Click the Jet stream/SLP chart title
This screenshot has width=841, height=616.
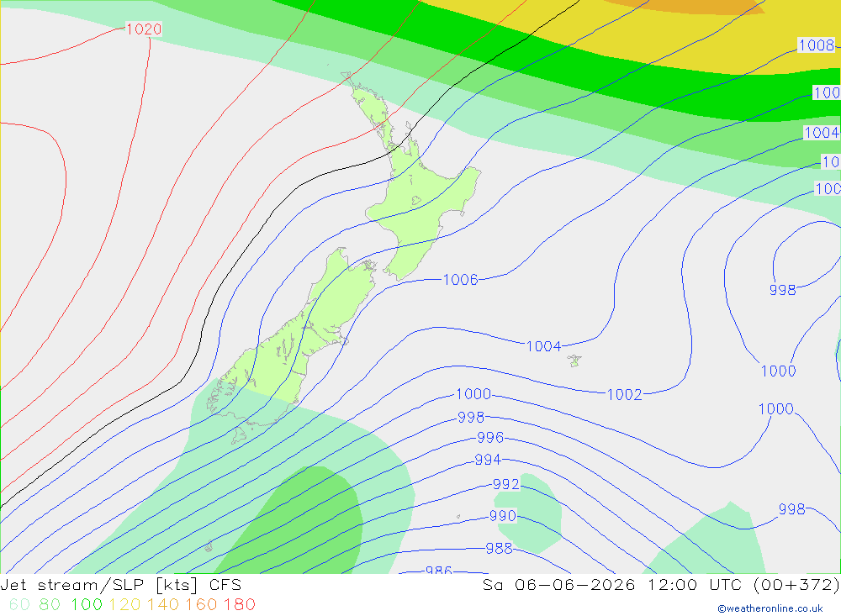coord(120,585)
